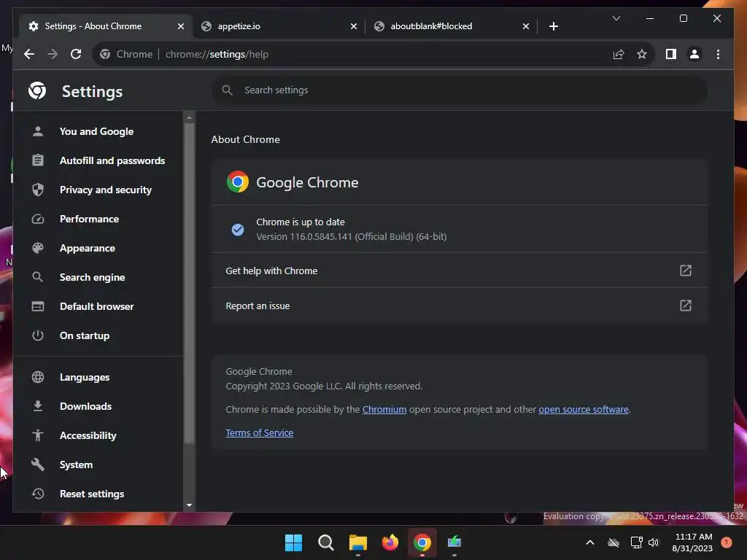Click the Google Chrome logo in About card
This screenshot has height=560, width=747.
(237, 182)
